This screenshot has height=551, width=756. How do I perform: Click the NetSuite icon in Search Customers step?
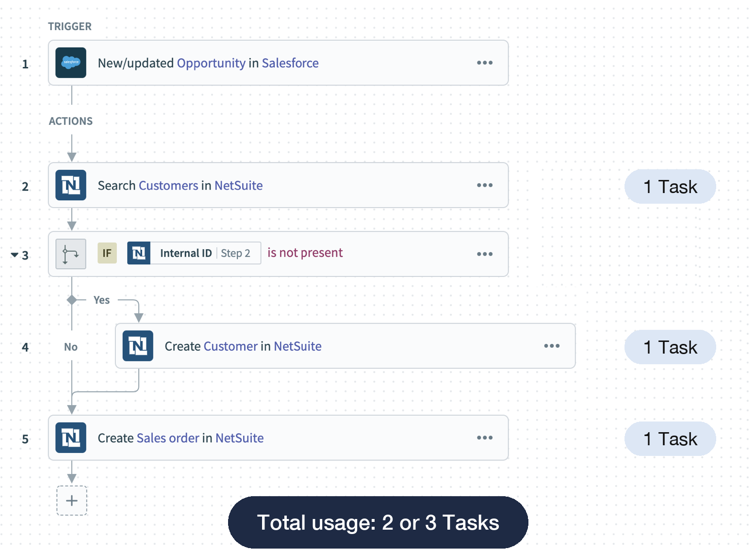(71, 185)
